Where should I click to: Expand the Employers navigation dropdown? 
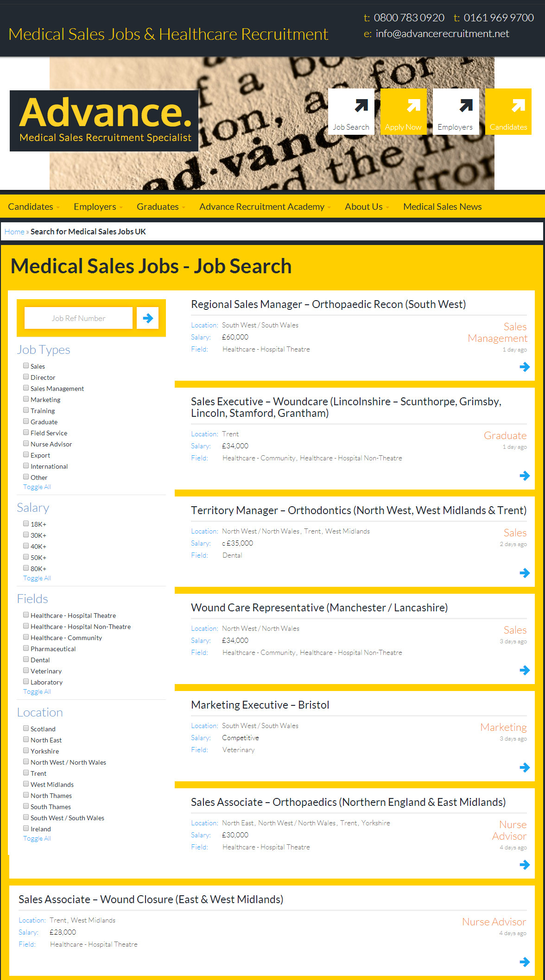[98, 207]
